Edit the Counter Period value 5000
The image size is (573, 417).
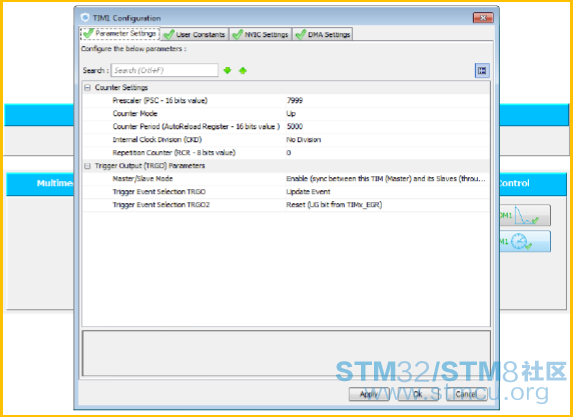[x=387, y=126]
